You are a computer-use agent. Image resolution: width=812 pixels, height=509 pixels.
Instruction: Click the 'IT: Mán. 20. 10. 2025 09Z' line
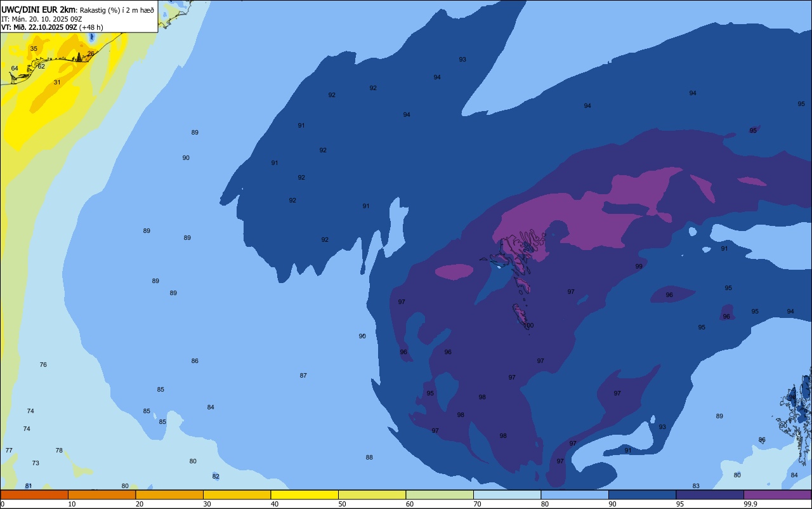[x=43, y=19]
